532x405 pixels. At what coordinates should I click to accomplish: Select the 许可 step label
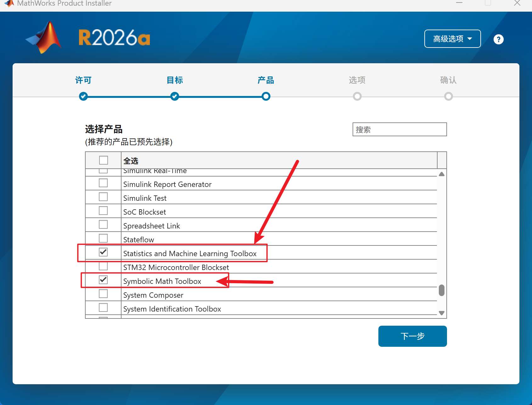[83, 80]
